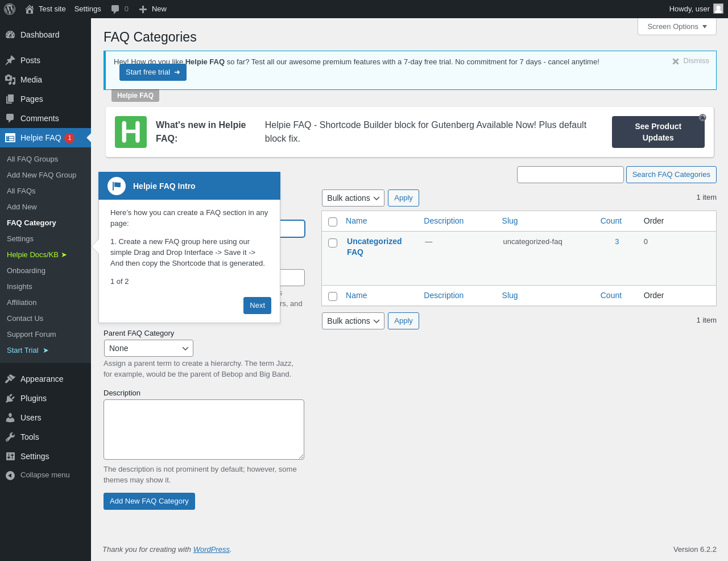728x561 pixels.
Task: Click the Users person icon
Action: [10, 418]
